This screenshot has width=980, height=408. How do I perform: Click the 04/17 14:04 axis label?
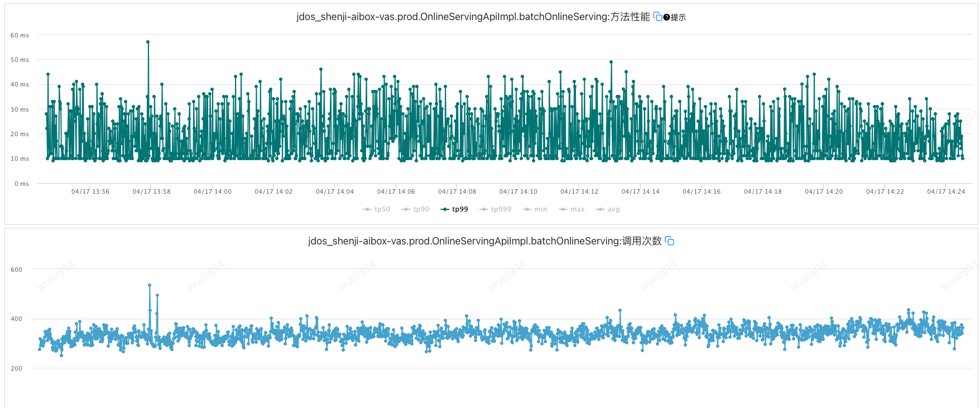[x=335, y=191]
